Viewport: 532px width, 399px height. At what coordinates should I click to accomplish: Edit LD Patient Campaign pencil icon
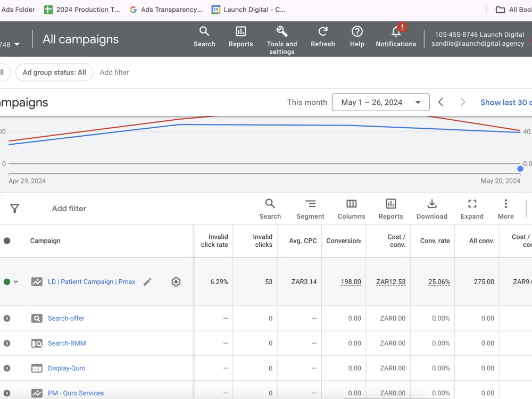pyautogui.click(x=147, y=282)
